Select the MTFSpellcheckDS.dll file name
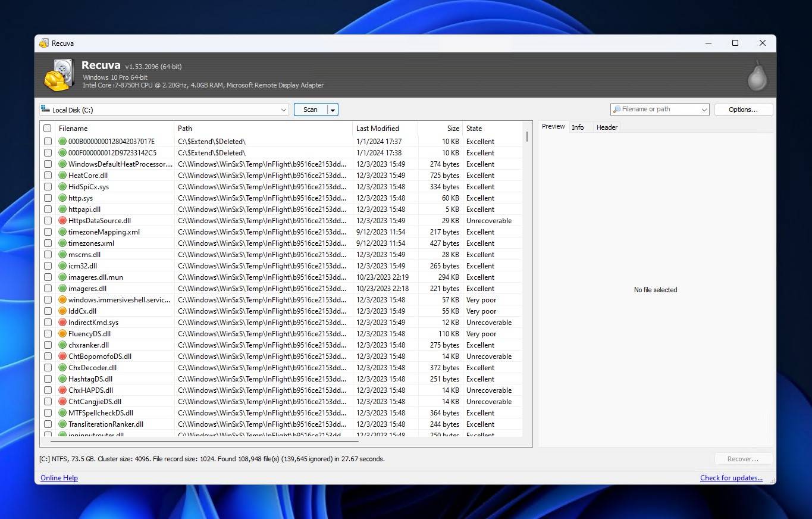The width and height of the screenshot is (812, 519). (x=101, y=413)
